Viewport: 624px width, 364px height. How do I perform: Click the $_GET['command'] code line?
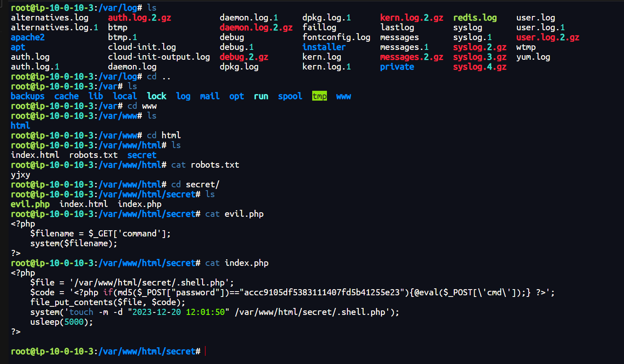(x=100, y=234)
